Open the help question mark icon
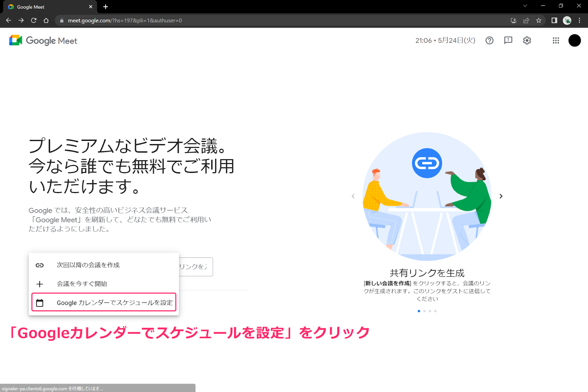The height and width of the screenshot is (392, 588). (x=489, y=40)
